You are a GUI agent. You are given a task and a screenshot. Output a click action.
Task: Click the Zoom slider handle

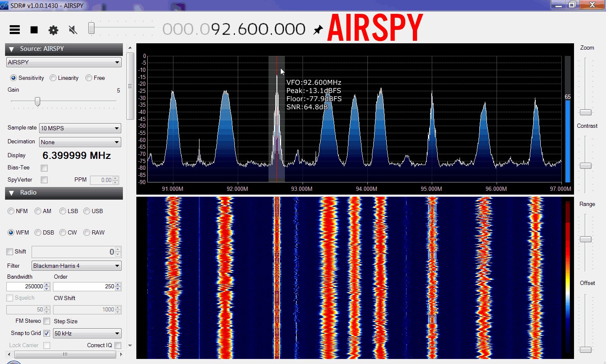(x=585, y=112)
